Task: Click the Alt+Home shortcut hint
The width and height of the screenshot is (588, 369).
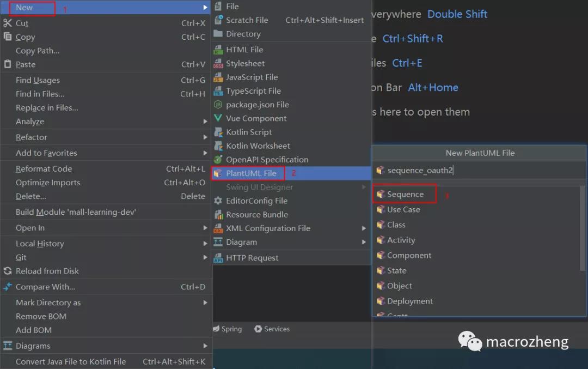Action: (x=433, y=87)
